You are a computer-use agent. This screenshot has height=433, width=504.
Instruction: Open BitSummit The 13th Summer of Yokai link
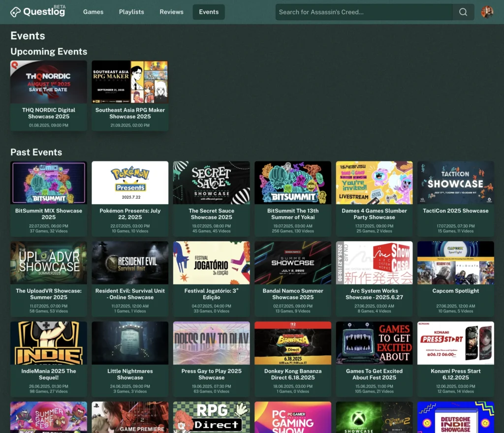click(293, 214)
